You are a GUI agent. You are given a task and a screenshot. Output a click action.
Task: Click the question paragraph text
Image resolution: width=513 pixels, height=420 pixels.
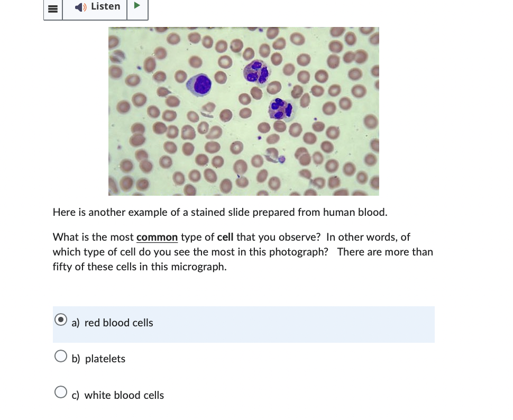pyautogui.click(x=243, y=252)
